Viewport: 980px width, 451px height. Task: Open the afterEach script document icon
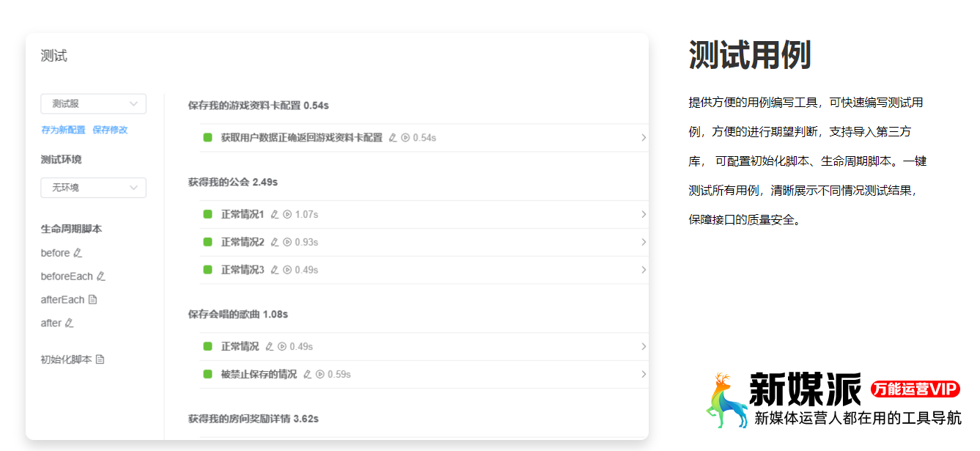tap(92, 300)
